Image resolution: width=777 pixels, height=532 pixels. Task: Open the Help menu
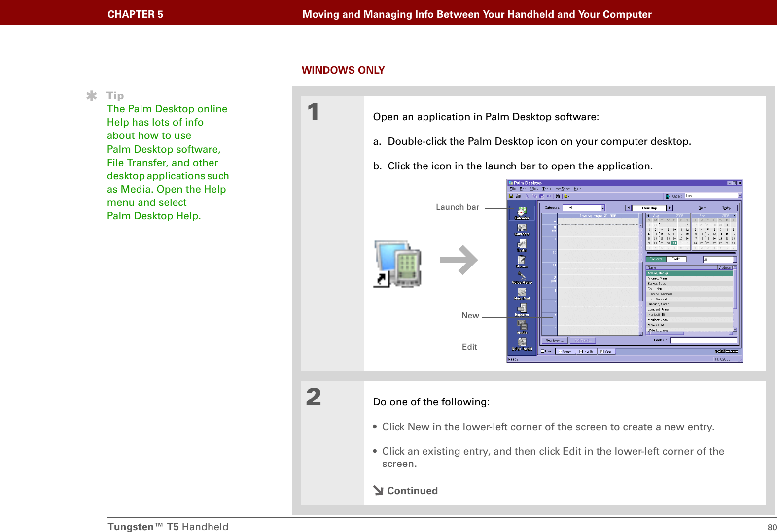coord(578,189)
